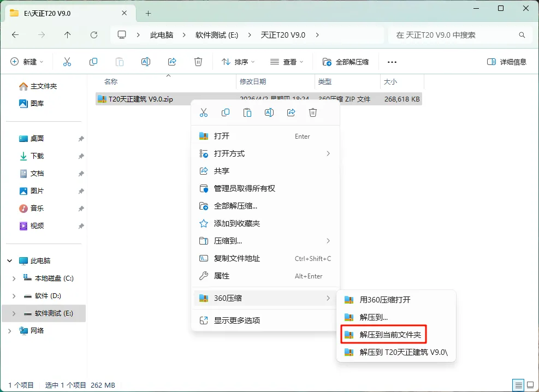Image resolution: width=539 pixels, height=392 pixels.
Task: Open the 新建 dropdown
Action: click(27, 62)
